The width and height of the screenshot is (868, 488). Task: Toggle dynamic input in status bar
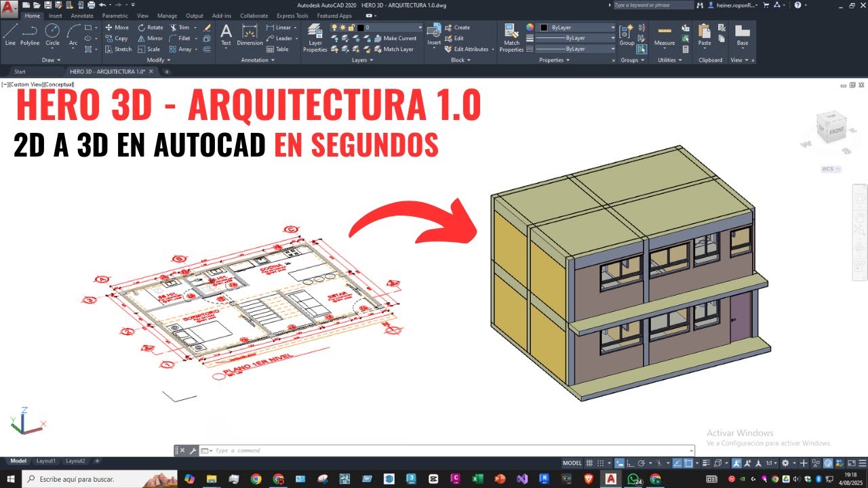619,463
